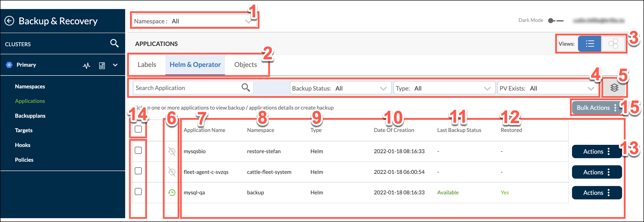Open the clusters search magnifier icon

[x=114, y=43]
